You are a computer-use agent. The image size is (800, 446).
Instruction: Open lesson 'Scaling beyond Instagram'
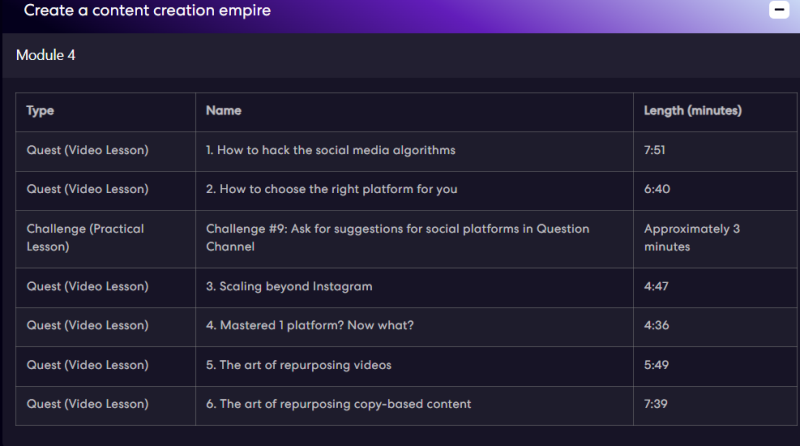coord(289,286)
